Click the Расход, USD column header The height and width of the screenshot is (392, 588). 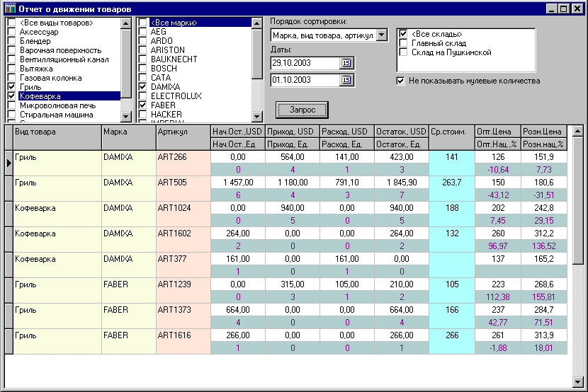point(347,132)
